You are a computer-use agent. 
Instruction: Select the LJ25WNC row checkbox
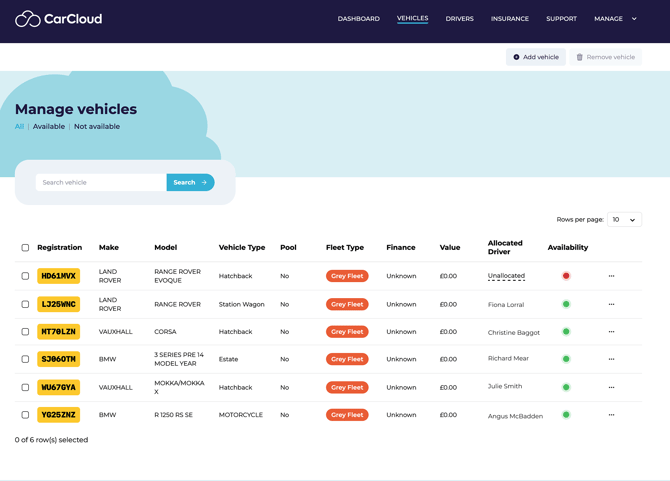coord(25,304)
